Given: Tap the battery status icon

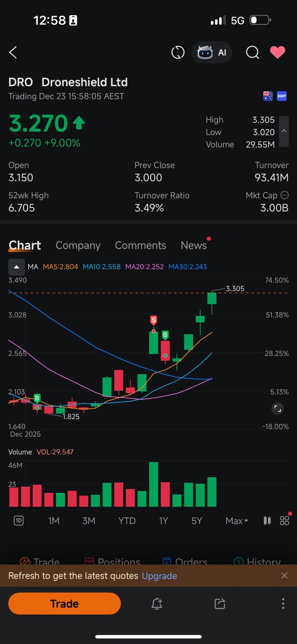Looking at the screenshot, I should point(261,20).
